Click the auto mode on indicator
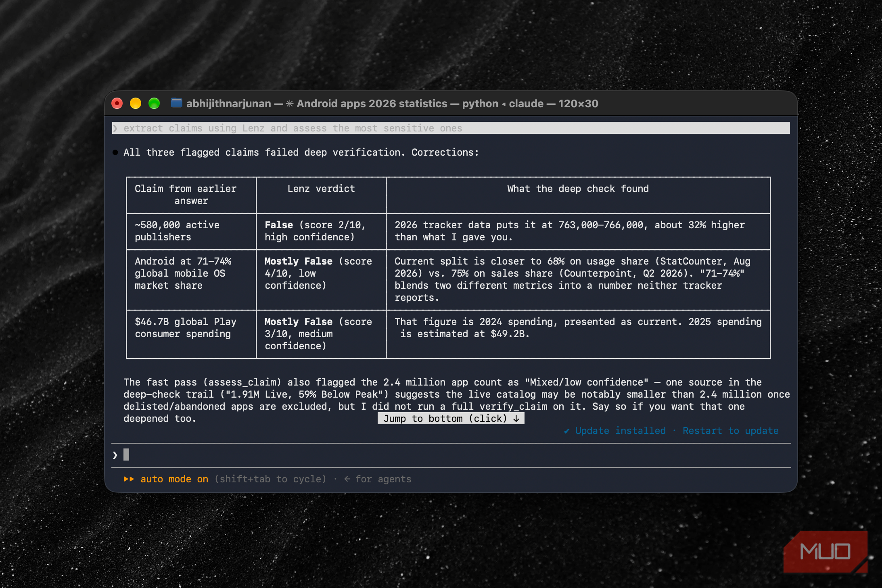882x588 pixels. click(174, 479)
